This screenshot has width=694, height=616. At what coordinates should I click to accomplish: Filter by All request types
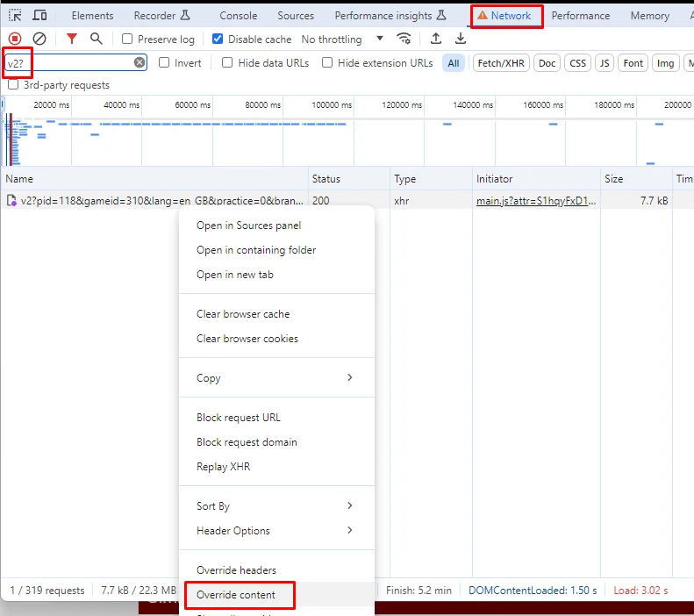pyautogui.click(x=454, y=63)
